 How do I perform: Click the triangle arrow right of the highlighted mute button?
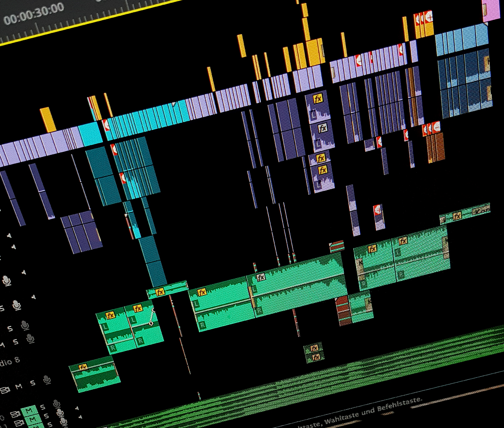coord(77,408)
